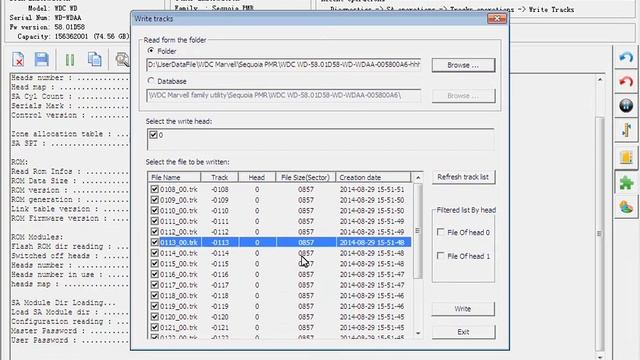Click file list scroll up arrow
The image size is (640, 360).
418,178
